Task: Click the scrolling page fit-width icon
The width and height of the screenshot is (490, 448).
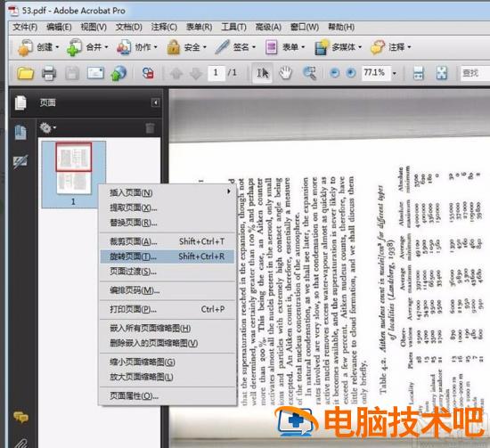Action: (x=418, y=73)
